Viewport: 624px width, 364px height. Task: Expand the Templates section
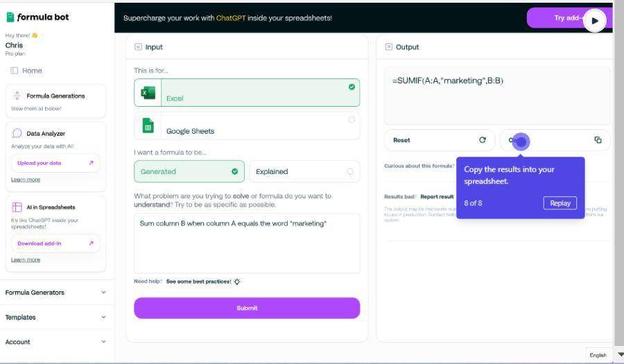[55, 317]
